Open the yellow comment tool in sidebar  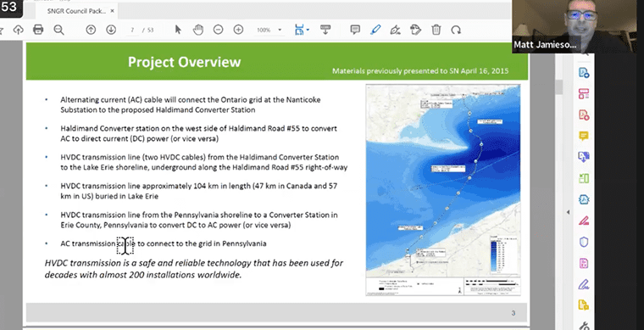[x=583, y=136]
